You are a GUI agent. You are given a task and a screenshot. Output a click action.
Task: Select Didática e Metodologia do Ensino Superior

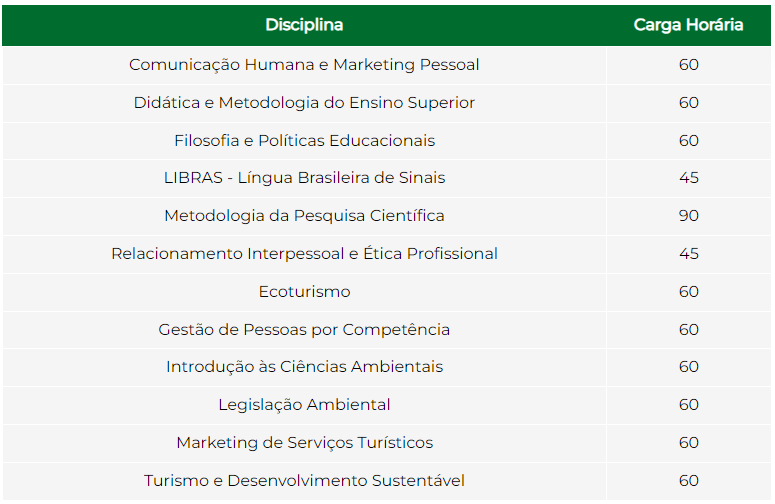click(x=304, y=103)
